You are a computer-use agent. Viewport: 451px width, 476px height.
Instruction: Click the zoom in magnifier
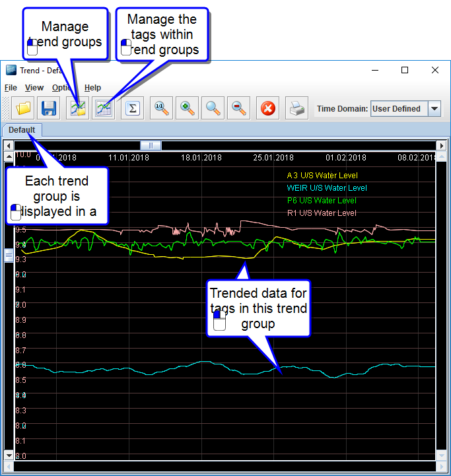click(188, 108)
